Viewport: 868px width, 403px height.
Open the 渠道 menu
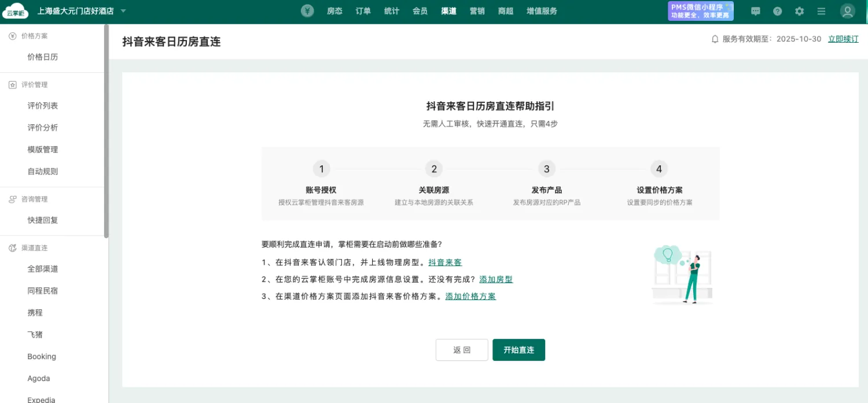click(x=448, y=11)
